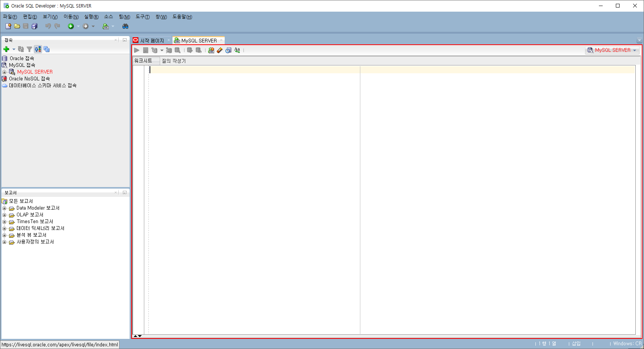
Task: Open the Explain Plan dropdown arrow
Action: (x=162, y=50)
